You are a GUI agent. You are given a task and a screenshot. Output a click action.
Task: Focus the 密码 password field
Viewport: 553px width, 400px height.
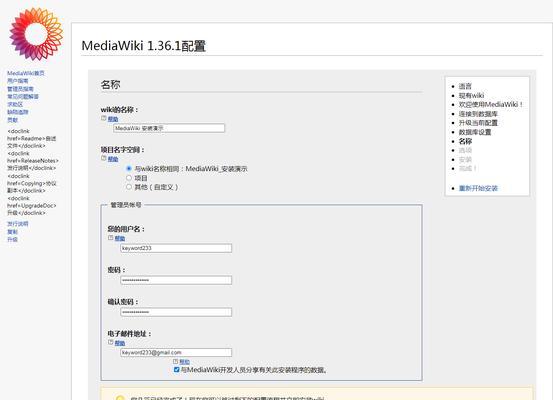(x=176, y=280)
